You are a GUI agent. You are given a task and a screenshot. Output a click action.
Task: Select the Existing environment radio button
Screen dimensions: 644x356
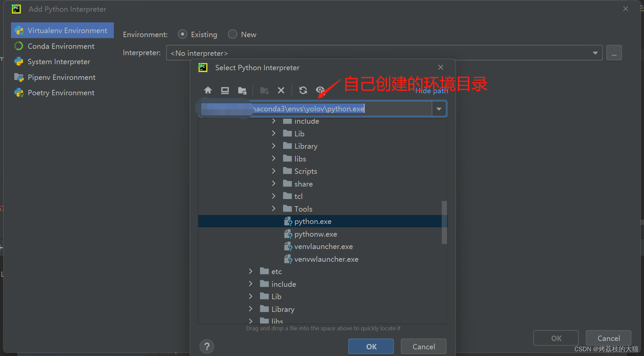coord(182,34)
